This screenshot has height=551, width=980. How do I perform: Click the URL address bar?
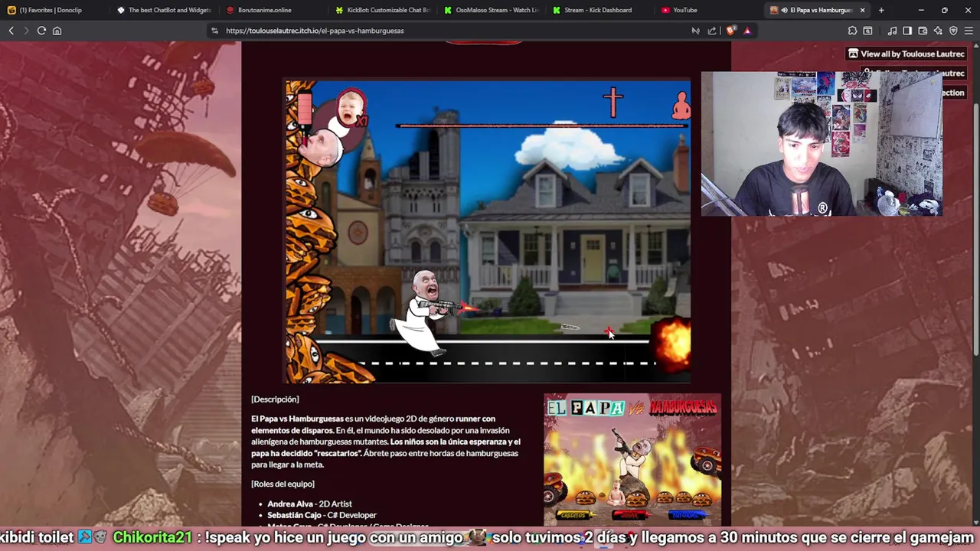pos(452,31)
